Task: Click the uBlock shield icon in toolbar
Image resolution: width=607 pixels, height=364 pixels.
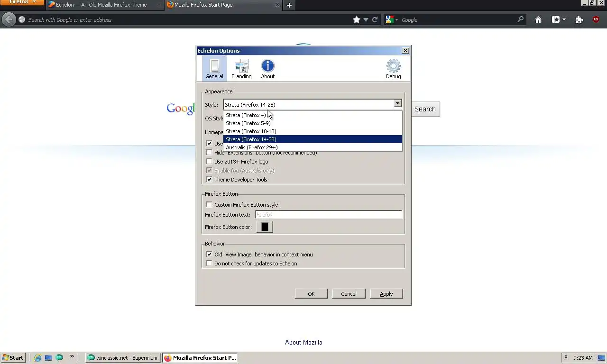Action: [x=596, y=19]
